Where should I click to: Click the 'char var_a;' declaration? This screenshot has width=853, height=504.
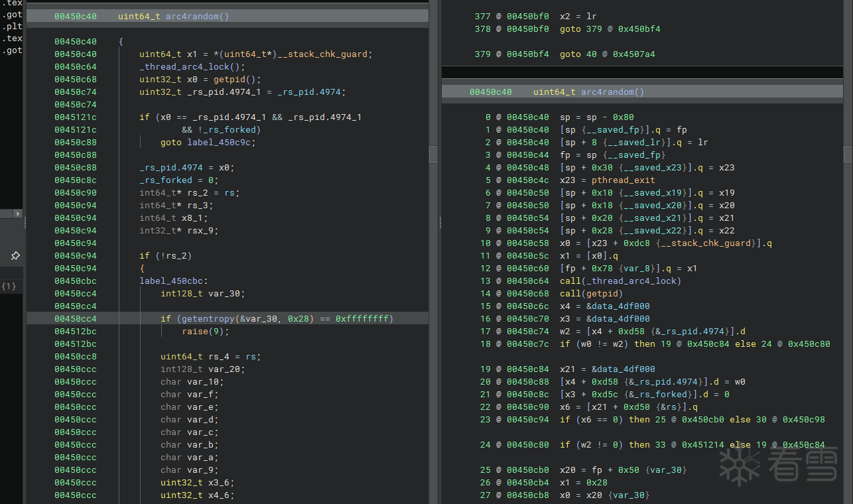(x=190, y=458)
